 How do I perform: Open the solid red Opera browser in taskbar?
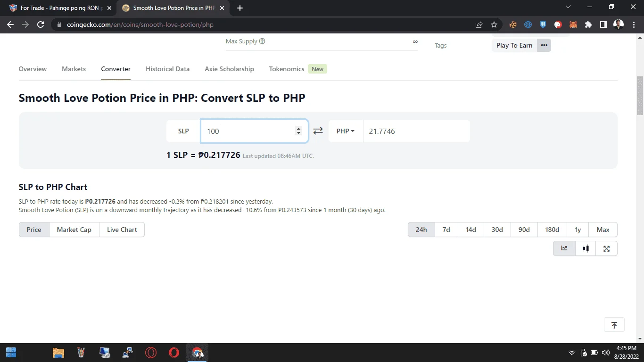click(x=174, y=353)
